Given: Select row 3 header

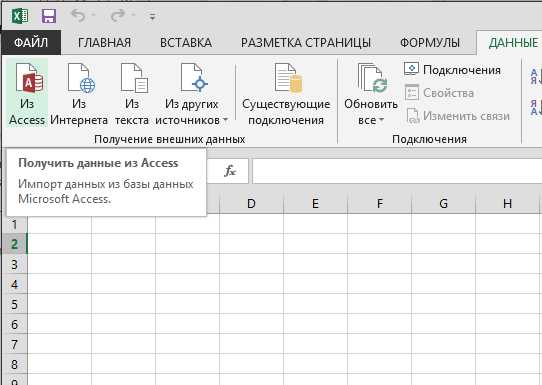Looking at the screenshot, I should tap(15, 264).
